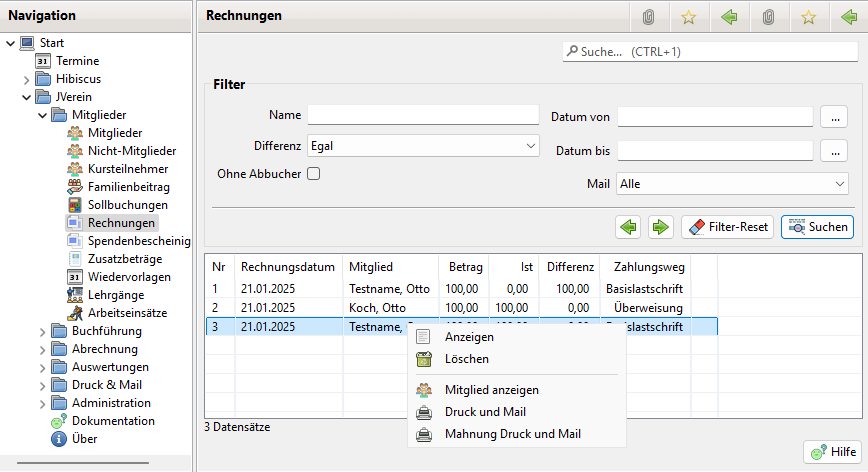Open Familienbeitrag in the navigation tree
Screen dimensions: 868x472
coord(128,187)
